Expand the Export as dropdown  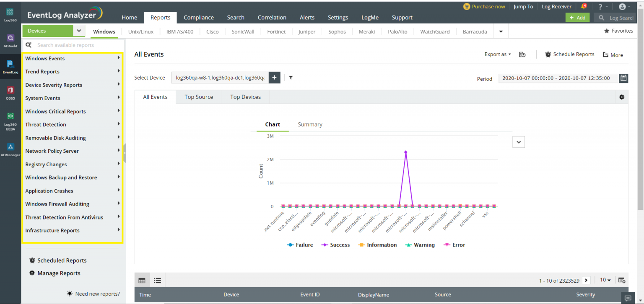point(498,54)
